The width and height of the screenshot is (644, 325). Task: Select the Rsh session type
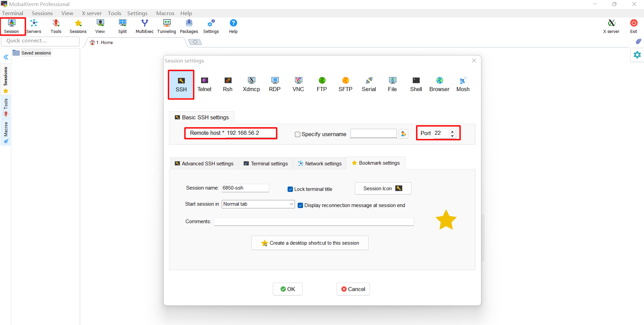click(x=228, y=84)
